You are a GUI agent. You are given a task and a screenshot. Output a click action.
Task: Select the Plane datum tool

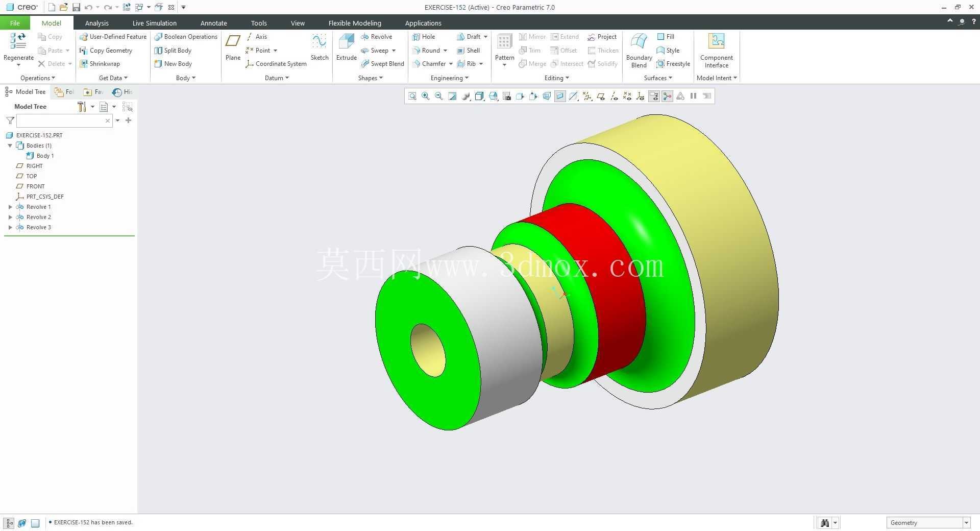click(233, 47)
